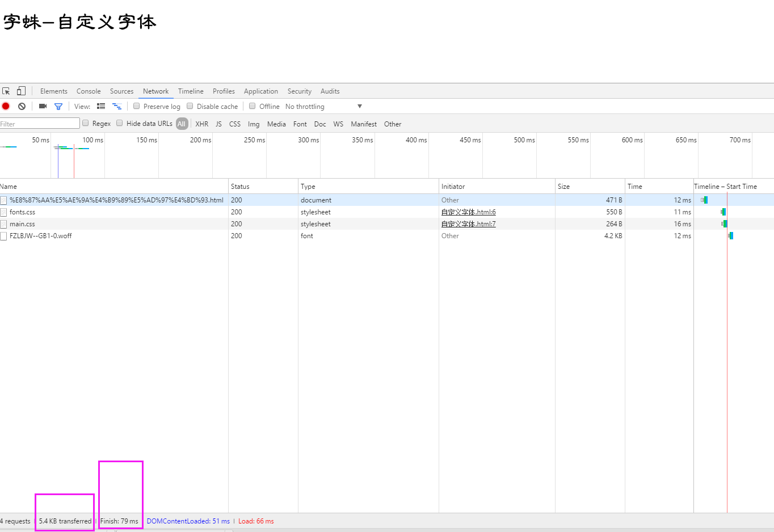Click the 4.2 KB size cell
The width and height of the screenshot is (774, 532).
point(613,236)
